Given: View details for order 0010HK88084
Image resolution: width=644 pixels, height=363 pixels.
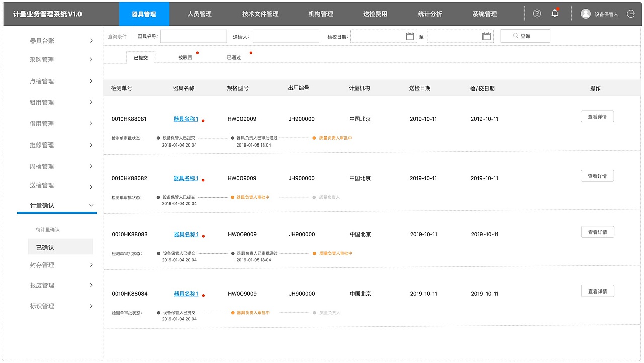Looking at the screenshot, I should pos(597,292).
